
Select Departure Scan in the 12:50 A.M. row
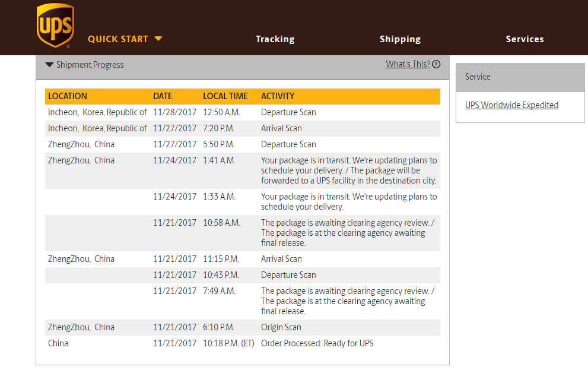click(x=288, y=112)
